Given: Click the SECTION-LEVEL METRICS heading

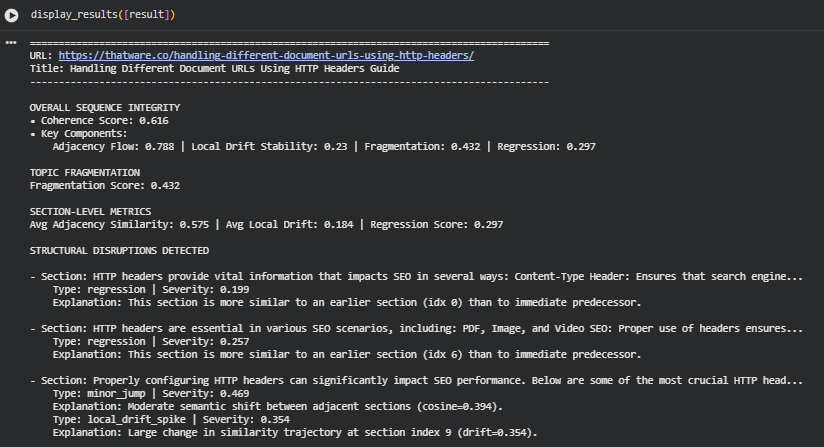Looking at the screenshot, I should (x=90, y=211).
